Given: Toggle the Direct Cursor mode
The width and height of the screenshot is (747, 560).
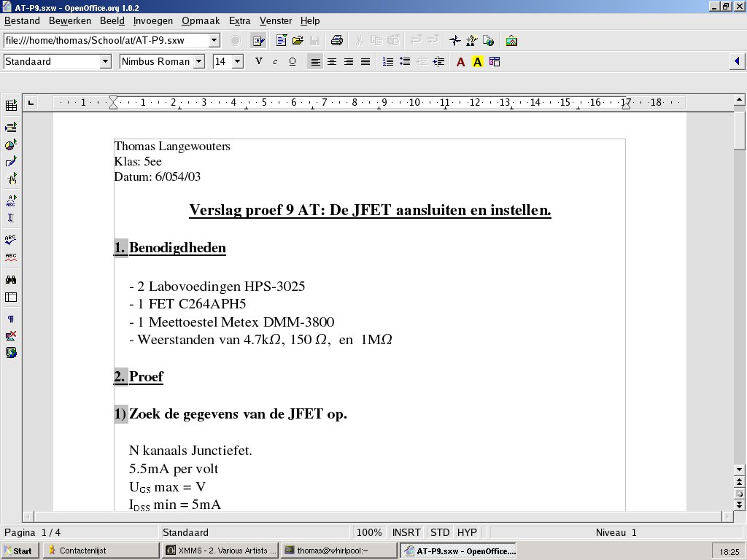Looking at the screenshot, I should (11, 218).
